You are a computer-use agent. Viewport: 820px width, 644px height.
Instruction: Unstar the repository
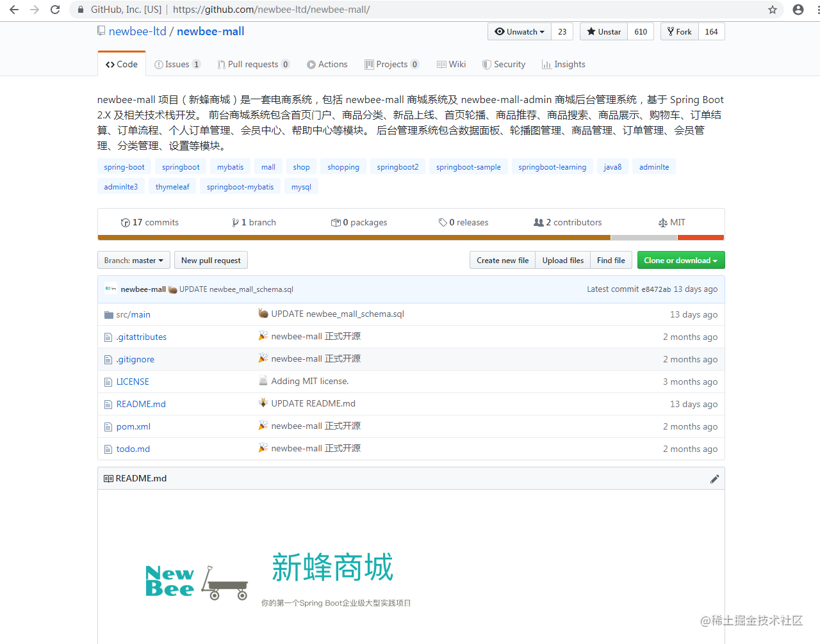point(603,32)
